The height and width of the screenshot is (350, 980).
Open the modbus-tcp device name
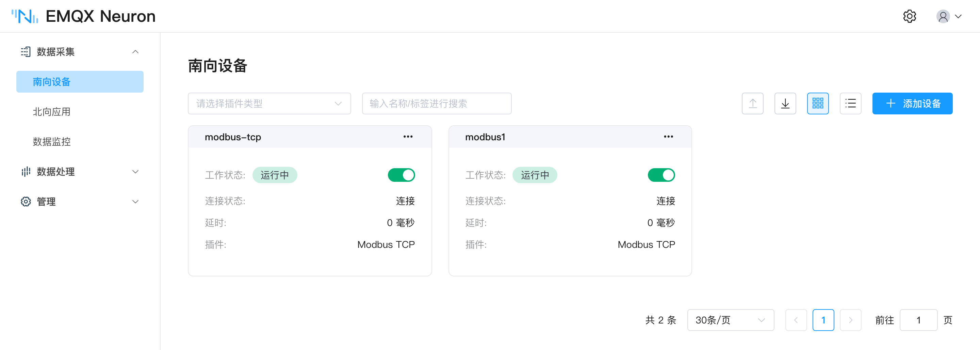[x=233, y=137]
